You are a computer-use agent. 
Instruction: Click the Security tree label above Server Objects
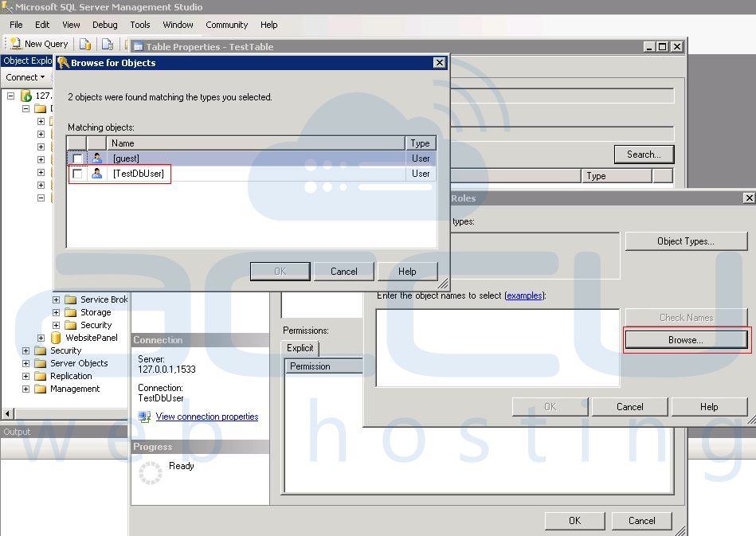tap(66, 350)
